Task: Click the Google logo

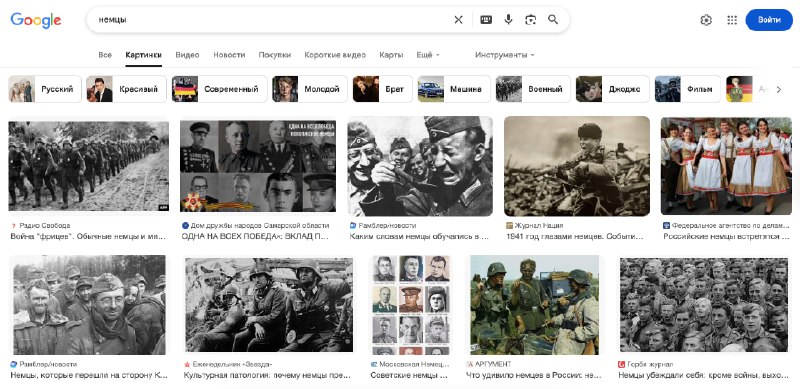Action: click(x=36, y=20)
